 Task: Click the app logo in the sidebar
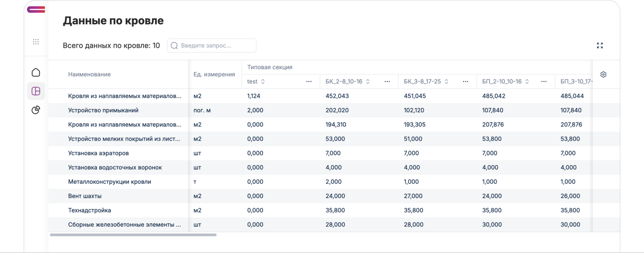tap(36, 10)
